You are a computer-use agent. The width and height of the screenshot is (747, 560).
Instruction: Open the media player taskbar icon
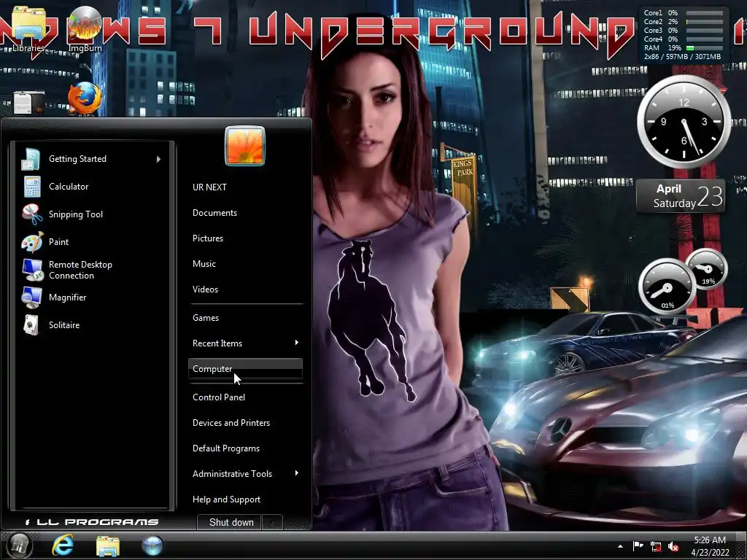coord(152,545)
